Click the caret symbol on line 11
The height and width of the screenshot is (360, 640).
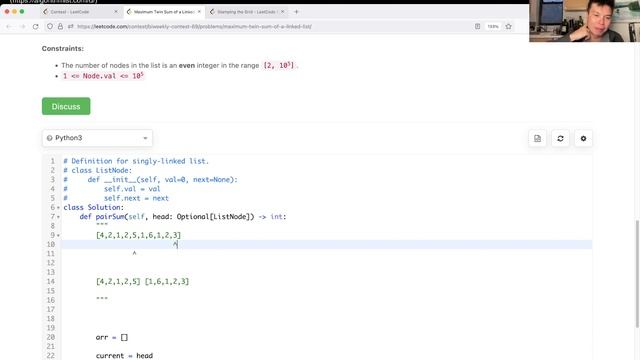(x=134, y=253)
